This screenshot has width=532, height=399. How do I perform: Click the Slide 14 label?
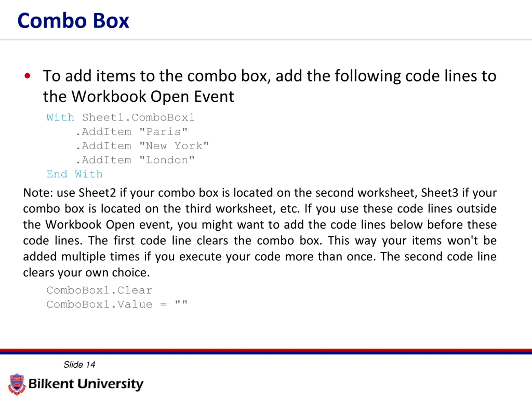tap(79, 365)
